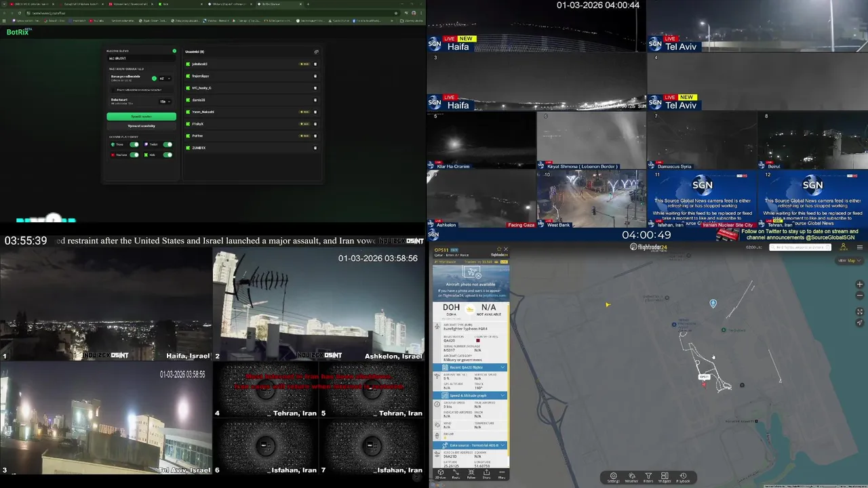Image resolution: width=868 pixels, height=488 pixels.
Task: Remove damis35 via trash icon
Action: pos(315,100)
